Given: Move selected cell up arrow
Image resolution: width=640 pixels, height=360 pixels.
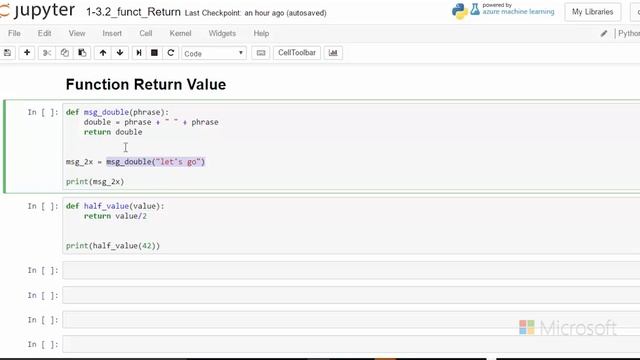Looking at the screenshot, I should coord(103,53).
